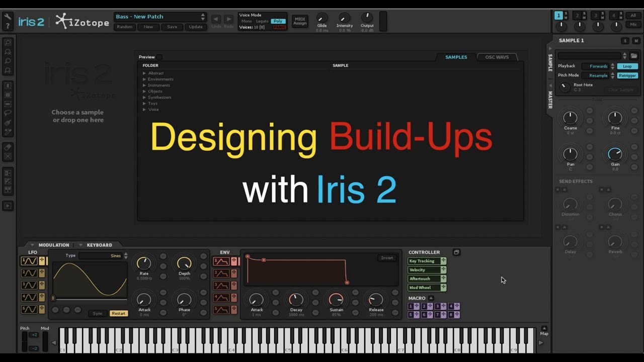
Task: Collapse the Modulation panel
Action: [33, 245]
